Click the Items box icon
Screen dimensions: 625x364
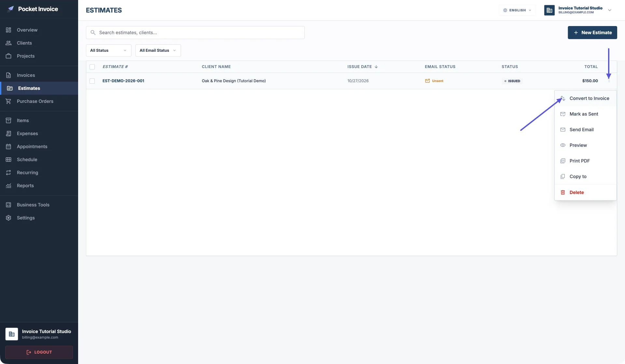tap(8, 120)
